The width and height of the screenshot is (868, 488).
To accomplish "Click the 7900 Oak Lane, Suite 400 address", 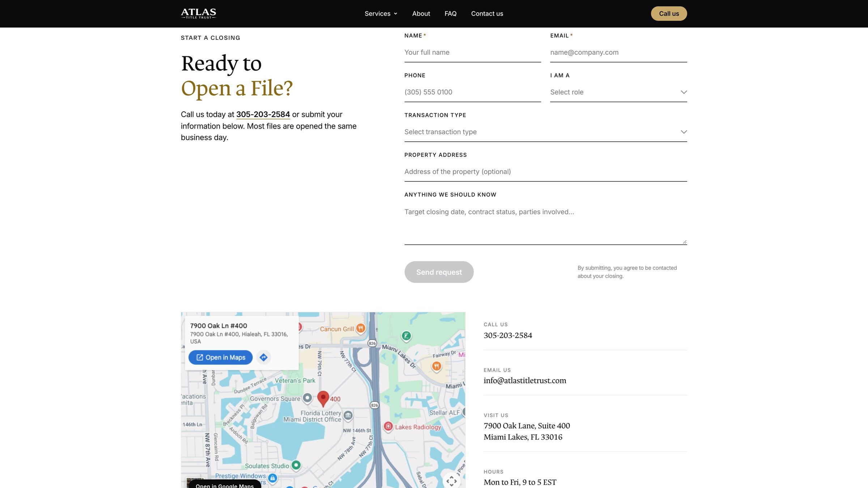I will coord(527,431).
